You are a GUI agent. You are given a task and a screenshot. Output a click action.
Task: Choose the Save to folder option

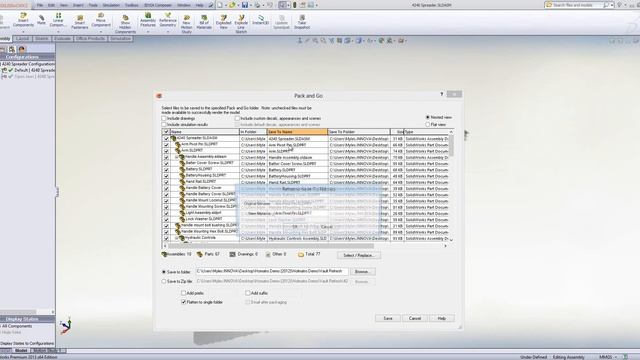tap(164, 272)
